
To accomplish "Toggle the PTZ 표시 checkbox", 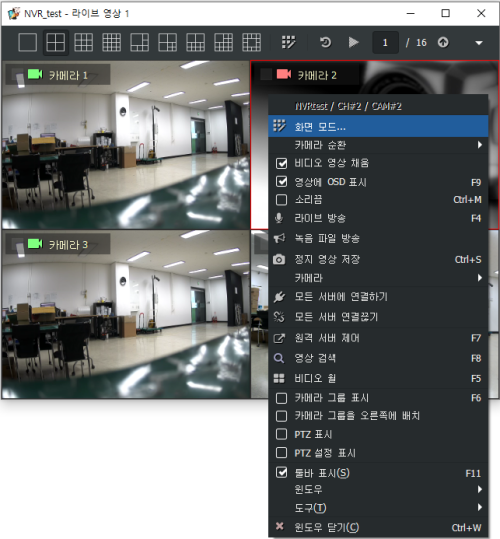I will click(x=281, y=434).
